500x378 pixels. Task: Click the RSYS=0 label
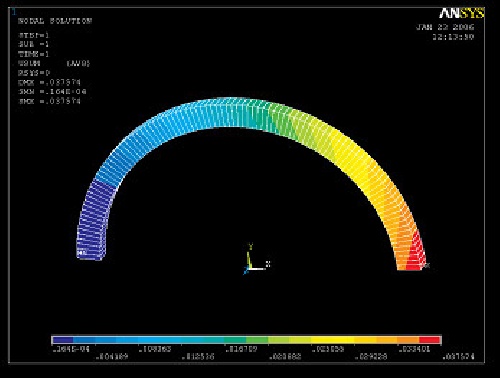(34, 73)
